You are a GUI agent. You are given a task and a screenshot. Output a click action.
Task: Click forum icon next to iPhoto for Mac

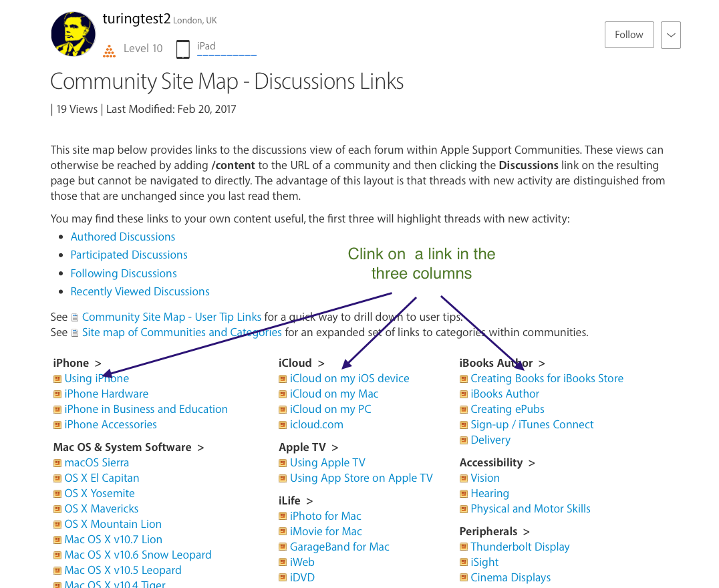(x=283, y=517)
